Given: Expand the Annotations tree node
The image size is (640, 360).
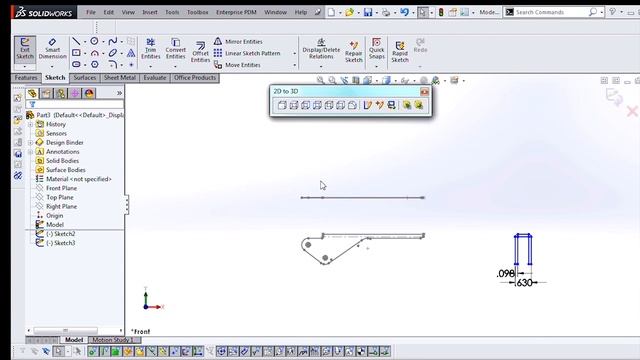Looking at the screenshot, I should tap(30, 152).
